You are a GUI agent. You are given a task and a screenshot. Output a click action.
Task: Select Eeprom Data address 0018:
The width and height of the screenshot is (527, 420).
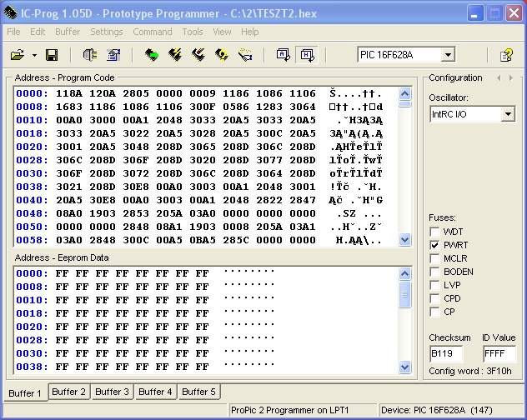click(32, 313)
